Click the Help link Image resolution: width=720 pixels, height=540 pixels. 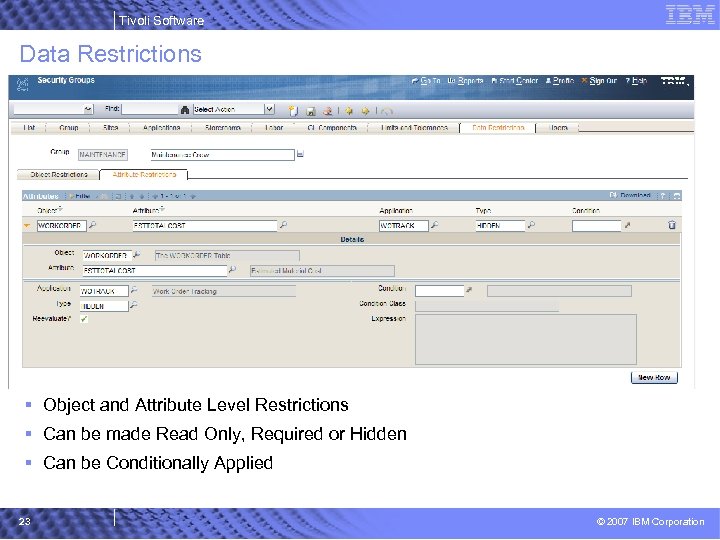pyautogui.click(x=636, y=81)
